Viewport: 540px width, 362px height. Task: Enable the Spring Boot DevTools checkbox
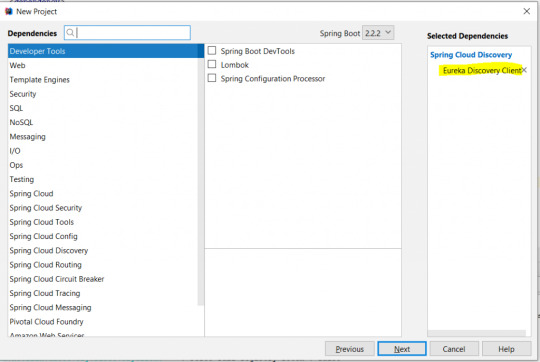[212, 51]
